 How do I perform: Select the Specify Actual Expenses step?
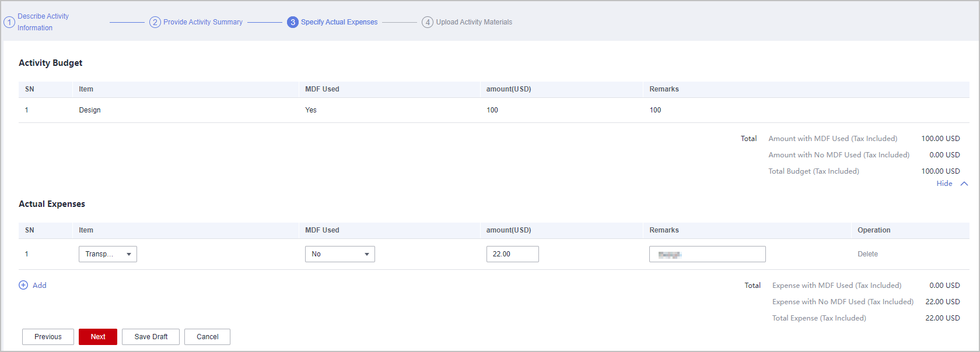pyautogui.click(x=339, y=22)
